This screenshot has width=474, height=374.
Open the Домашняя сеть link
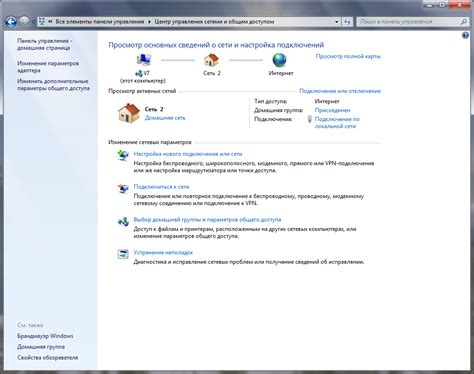pyautogui.click(x=165, y=118)
